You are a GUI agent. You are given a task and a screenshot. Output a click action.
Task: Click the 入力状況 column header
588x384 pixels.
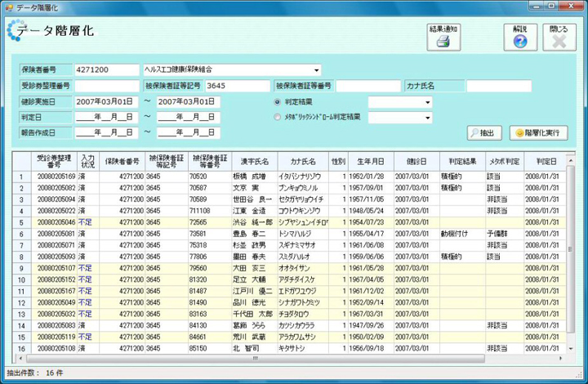[88, 162]
